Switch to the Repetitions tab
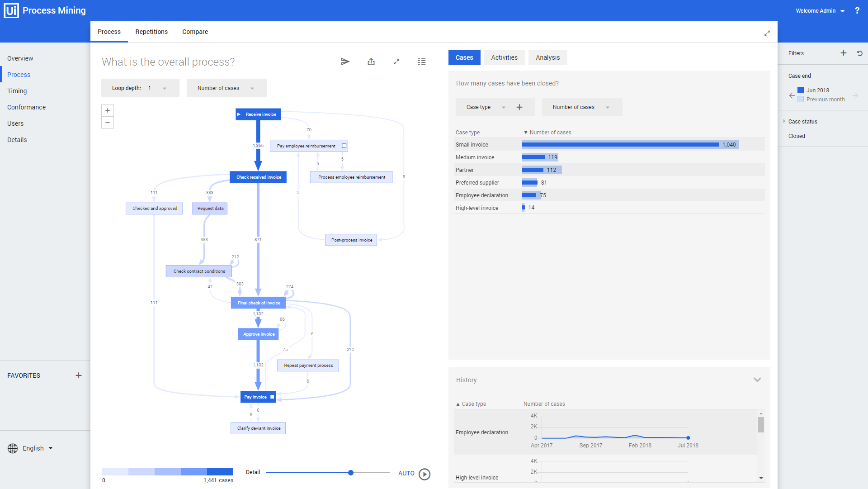868x489 pixels. click(151, 32)
